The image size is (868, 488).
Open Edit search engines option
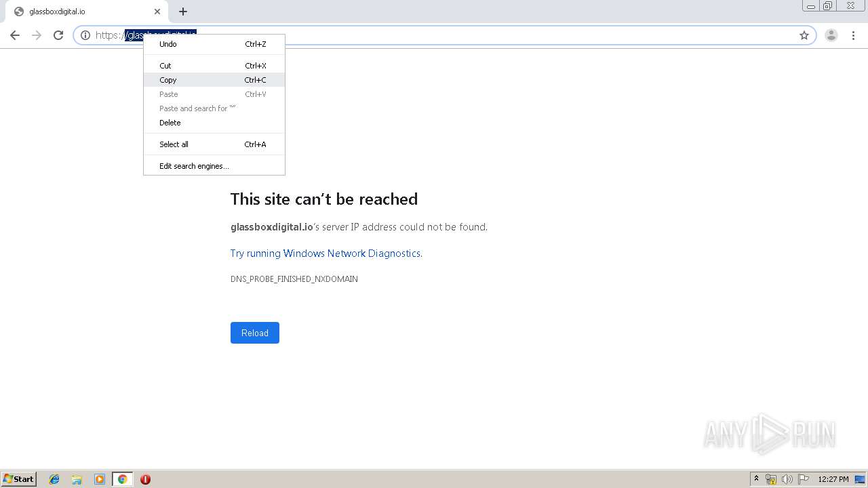214,166
